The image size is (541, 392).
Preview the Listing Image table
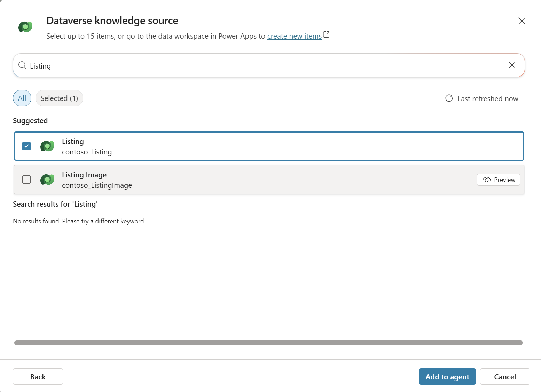(498, 179)
